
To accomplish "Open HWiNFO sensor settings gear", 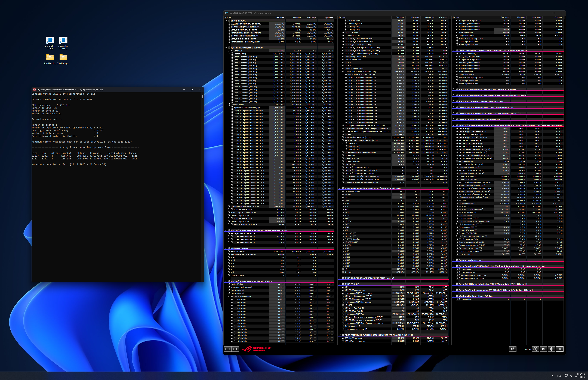I will [552, 349].
